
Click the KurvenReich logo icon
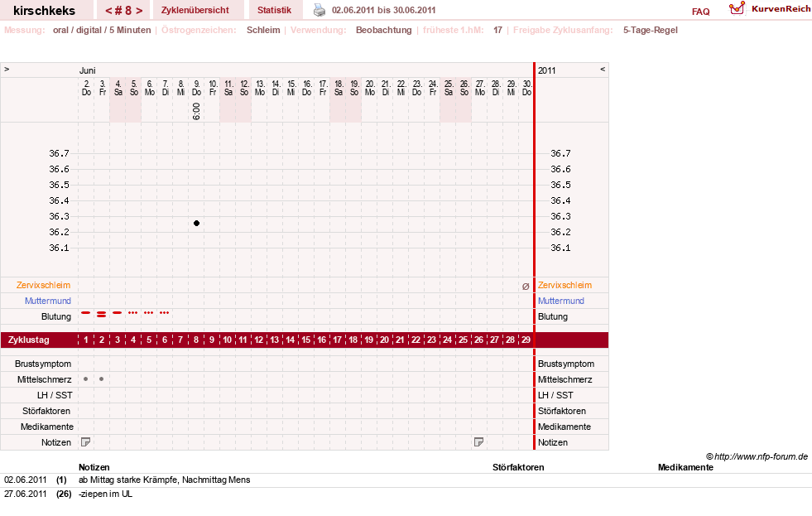pyautogui.click(x=737, y=8)
